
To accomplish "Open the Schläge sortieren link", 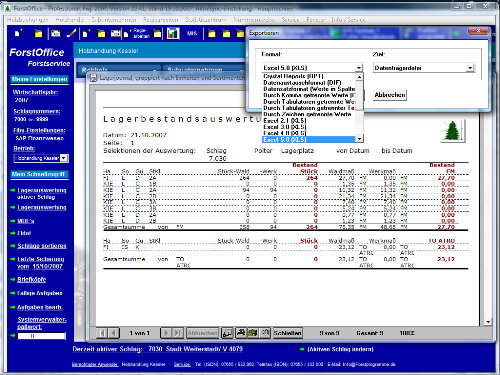I will pyautogui.click(x=42, y=246).
